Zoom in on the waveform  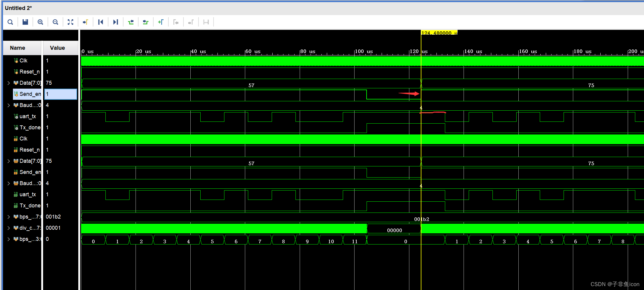coord(40,22)
